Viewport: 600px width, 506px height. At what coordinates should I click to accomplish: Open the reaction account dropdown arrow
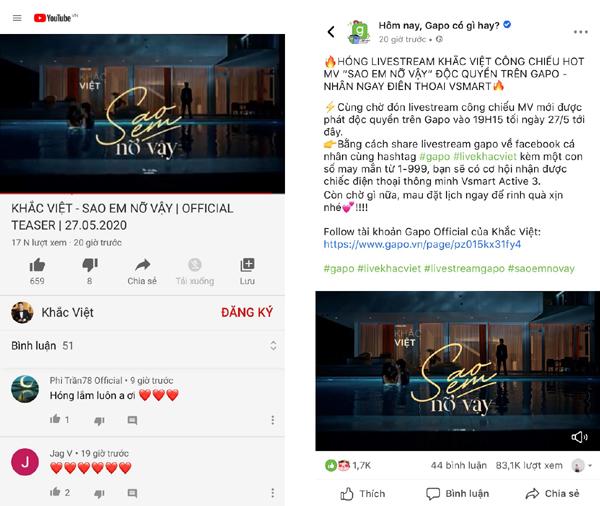click(590, 465)
